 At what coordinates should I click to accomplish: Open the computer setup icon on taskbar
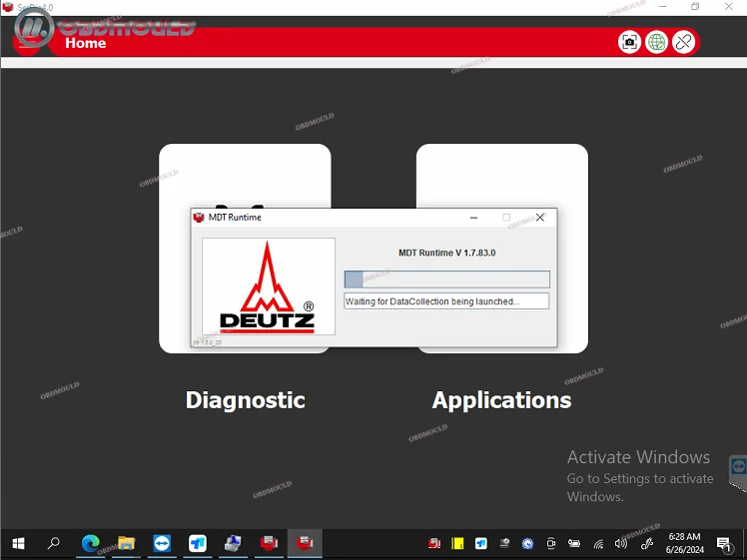[233, 543]
